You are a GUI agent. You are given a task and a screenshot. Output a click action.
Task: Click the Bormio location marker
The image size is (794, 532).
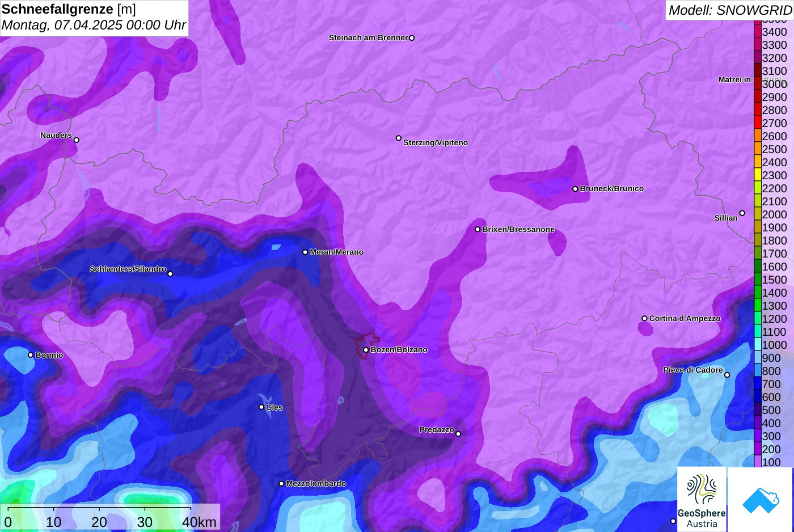[31, 355]
